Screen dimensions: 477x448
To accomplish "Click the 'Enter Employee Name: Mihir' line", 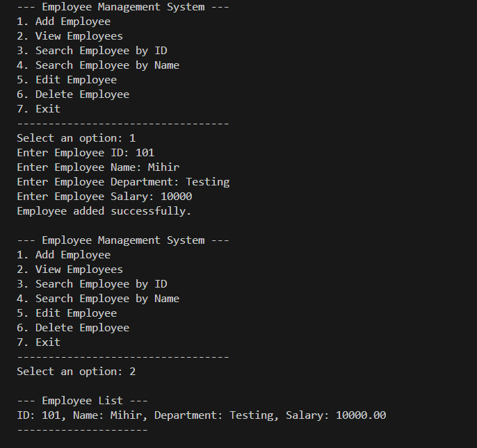I will tap(98, 167).
